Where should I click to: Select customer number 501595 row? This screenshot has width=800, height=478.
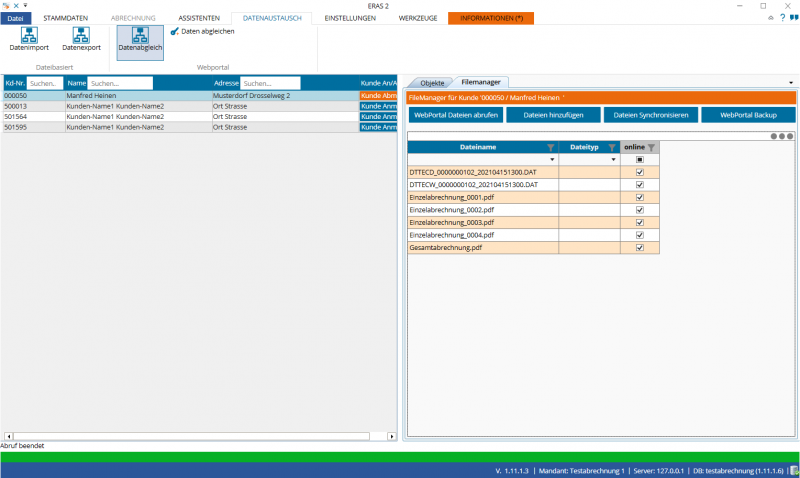[x=199, y=127]
